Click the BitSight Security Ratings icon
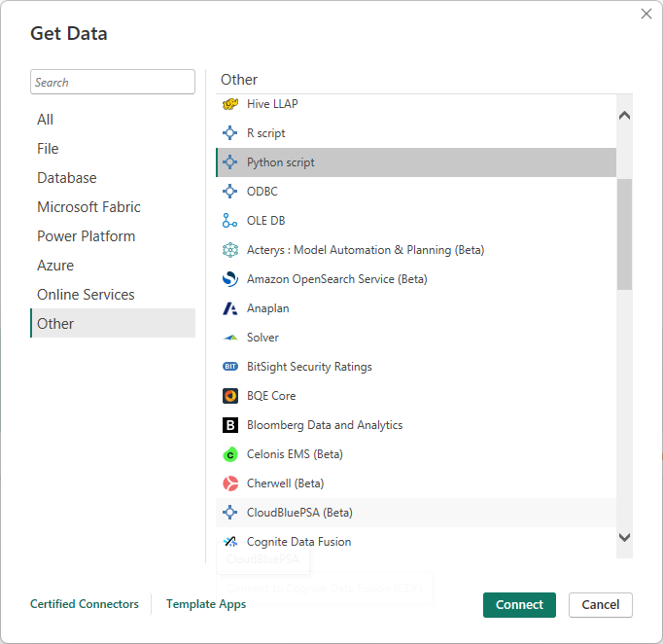Screen dimensions: 663x644 click(230, 367)
